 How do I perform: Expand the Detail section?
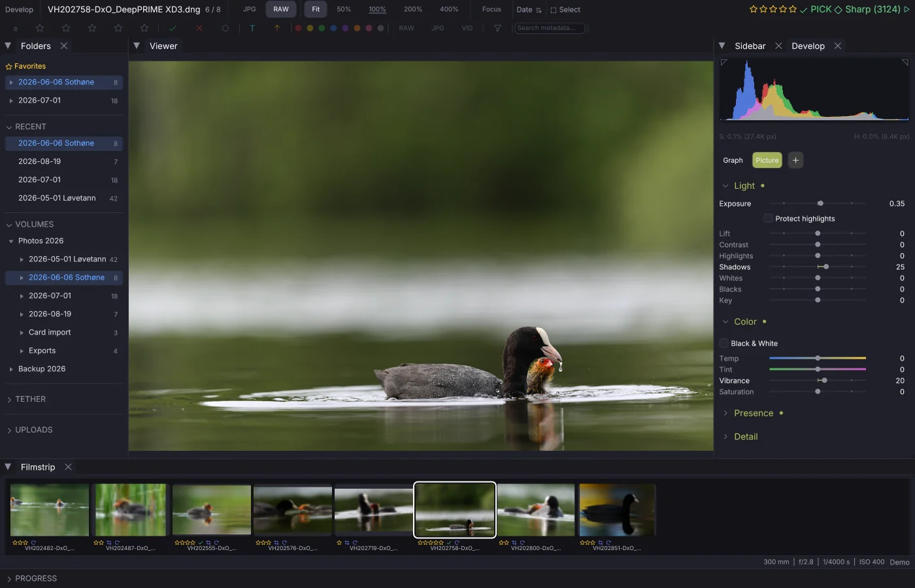725,436
